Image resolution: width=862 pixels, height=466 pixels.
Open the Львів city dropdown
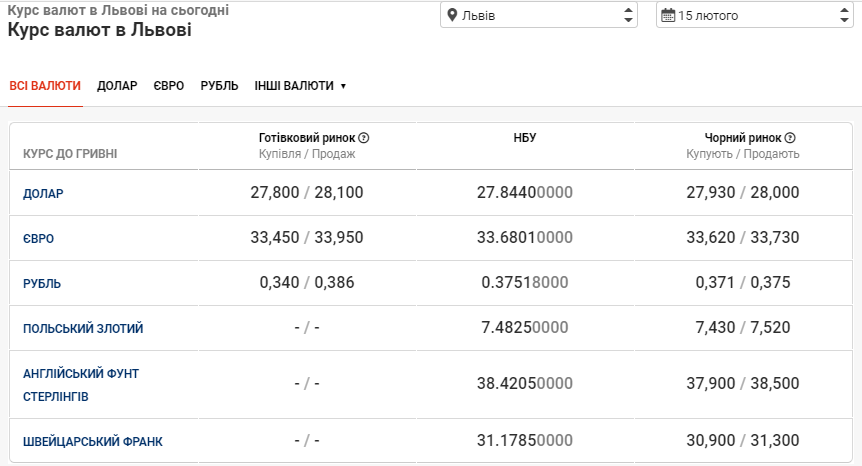[x=539, y=15]
